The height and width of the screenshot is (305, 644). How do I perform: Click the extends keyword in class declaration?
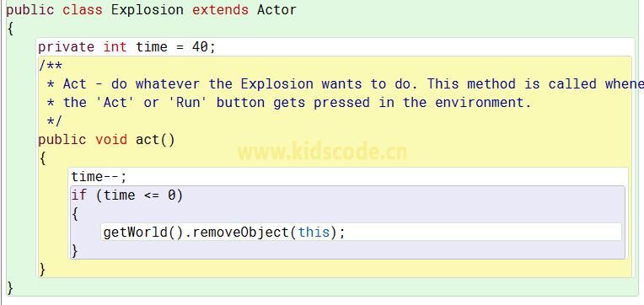click(x=220, y=10)
